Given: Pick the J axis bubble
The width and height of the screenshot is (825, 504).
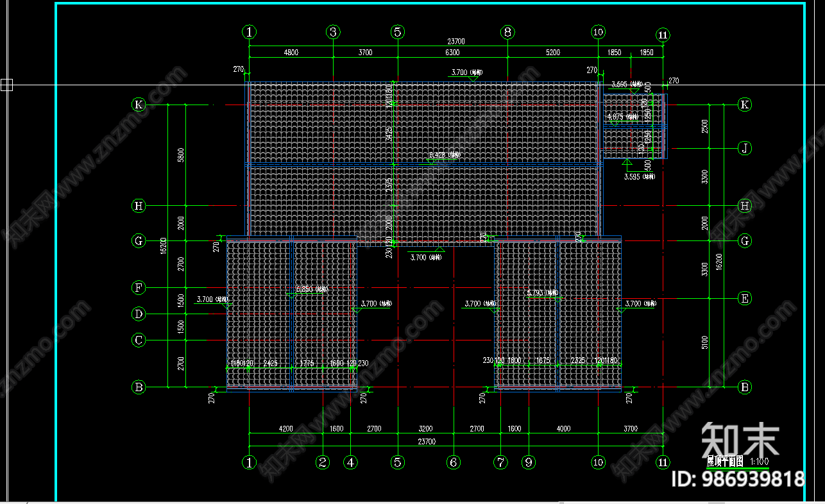Looking at the screenshot, I should coord(744,148).
